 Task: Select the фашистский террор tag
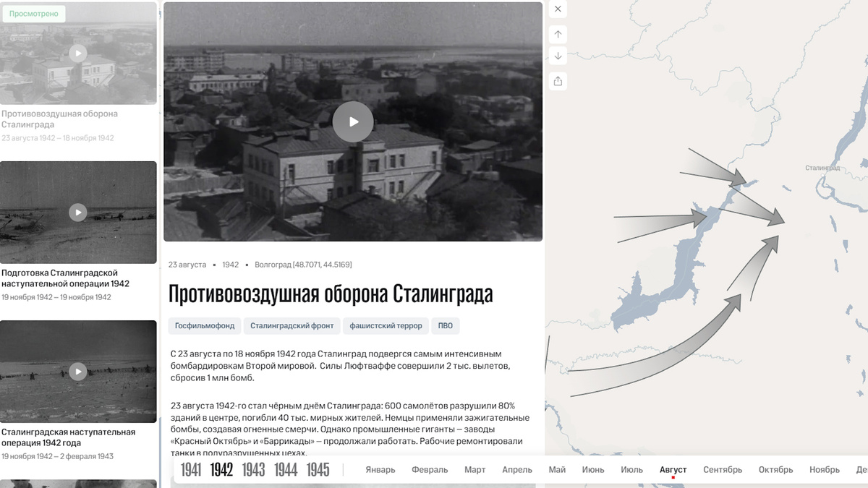coord(386,326)
